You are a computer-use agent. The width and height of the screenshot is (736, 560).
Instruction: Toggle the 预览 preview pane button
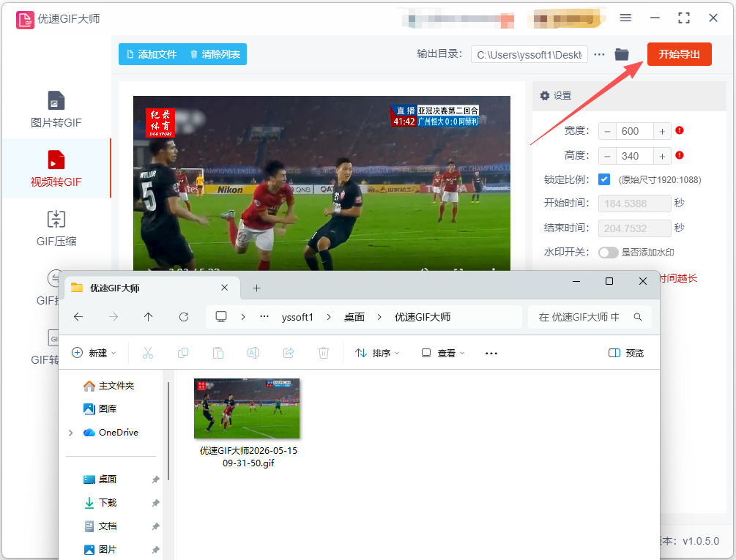(626, 353)
